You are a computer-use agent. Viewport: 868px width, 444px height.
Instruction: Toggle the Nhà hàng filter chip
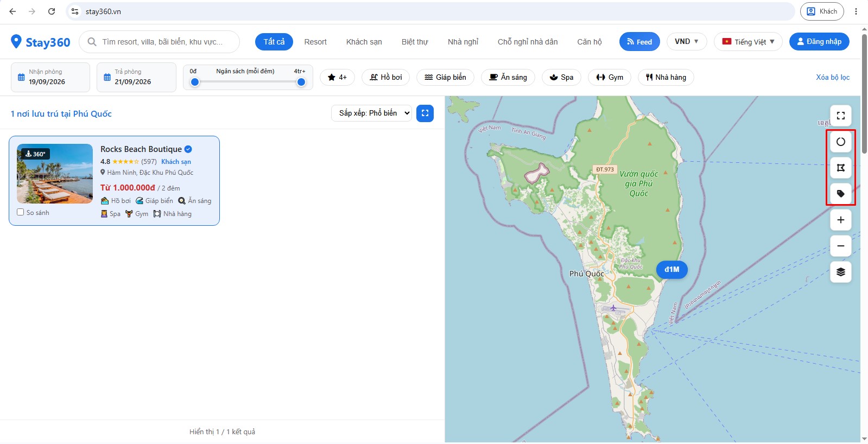tap(666, 77)
